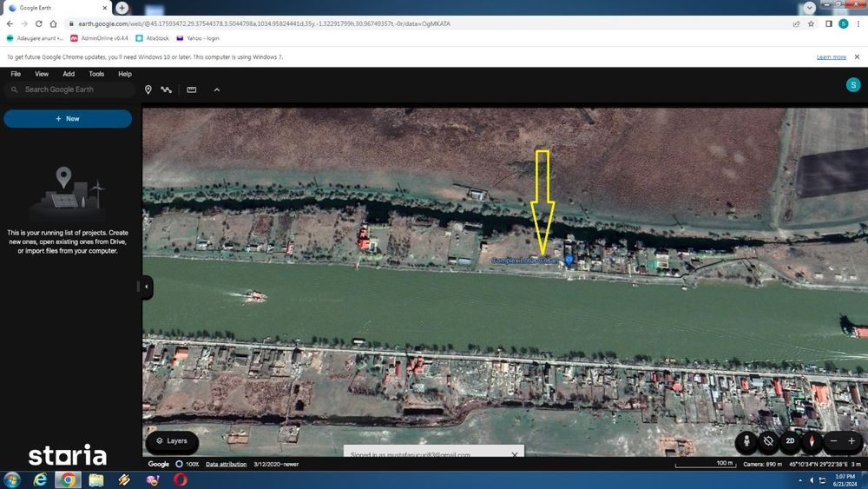
Task: Activate the measure distance ruler tool
Action: (x=192, y=89)
